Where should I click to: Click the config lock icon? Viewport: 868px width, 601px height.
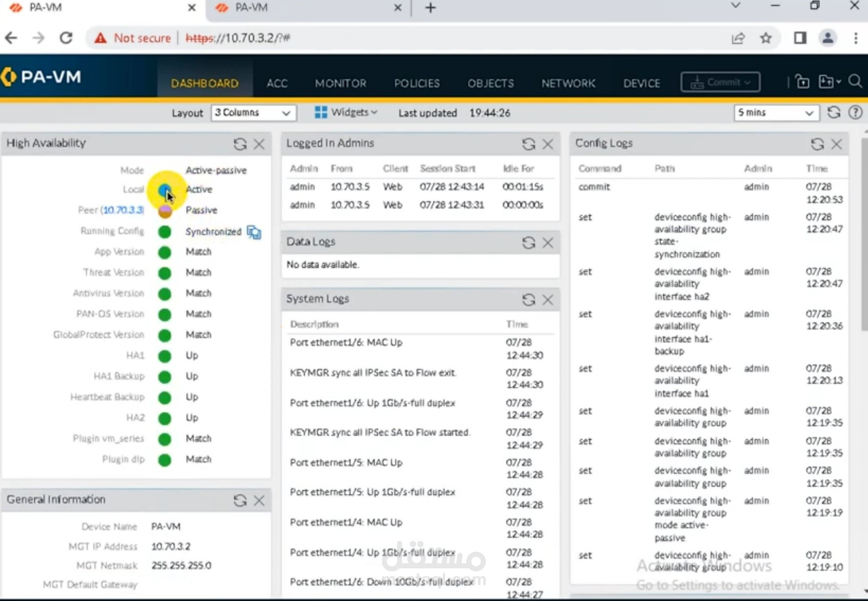click(802, 82)
